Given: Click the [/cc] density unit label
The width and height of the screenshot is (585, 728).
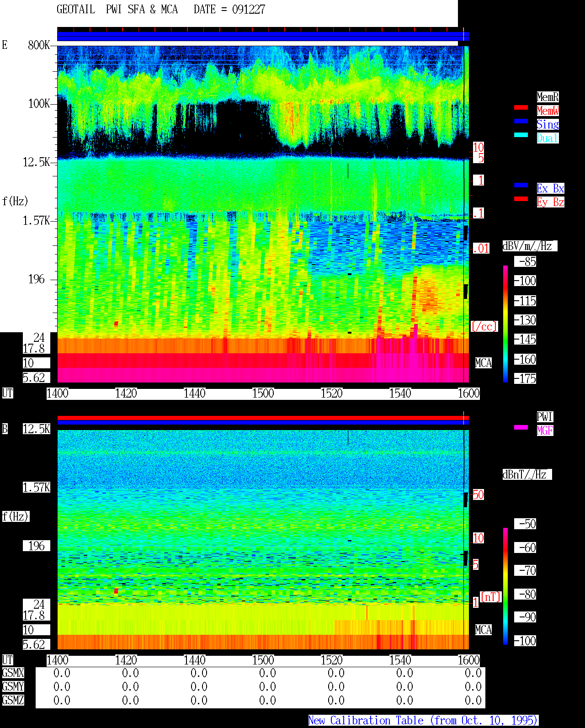Looking at the screenshot, I should (x=484, y=326).
